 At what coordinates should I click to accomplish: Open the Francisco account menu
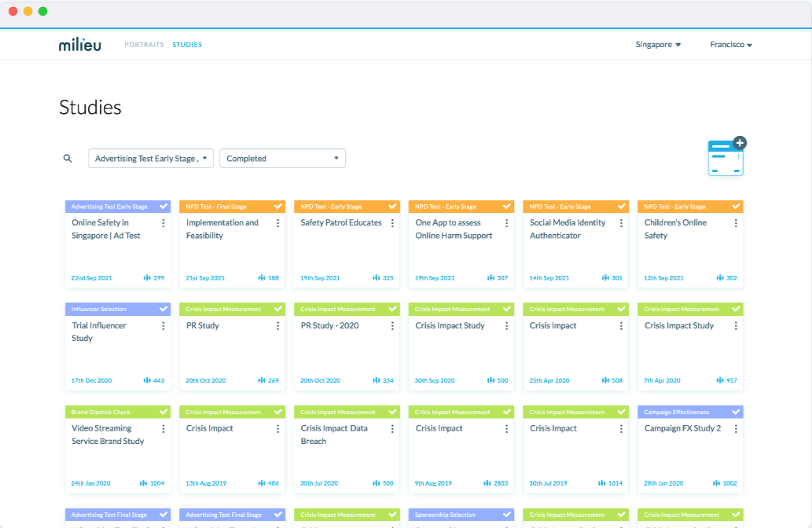[x=730, y=44]
